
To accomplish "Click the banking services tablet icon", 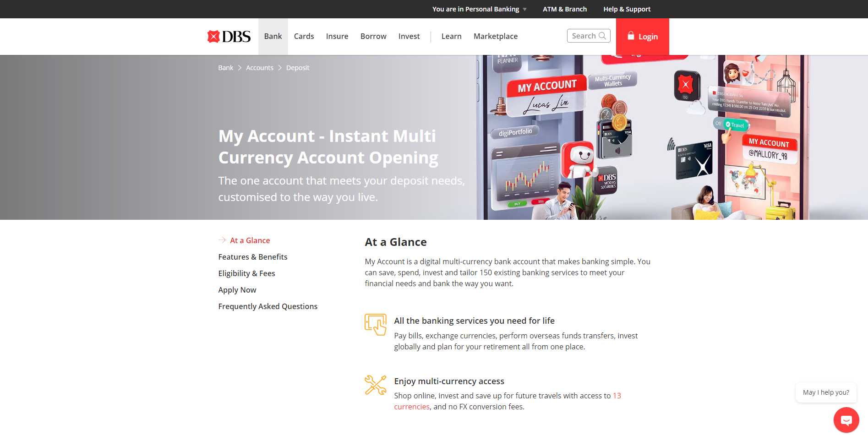I will 375,324.
